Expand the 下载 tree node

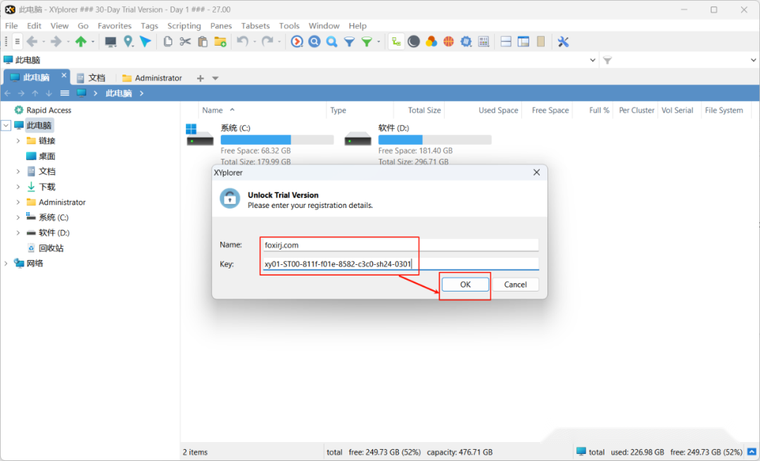(18, 187)
